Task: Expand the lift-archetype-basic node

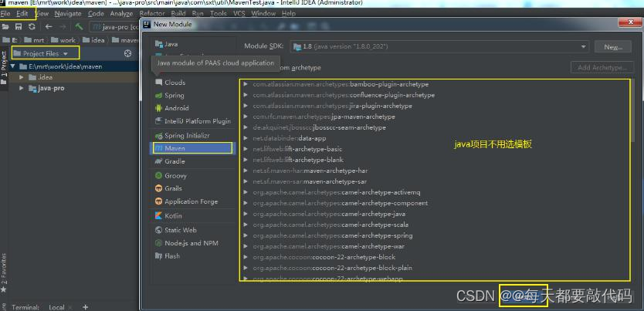Action: [x=246, y=149]
